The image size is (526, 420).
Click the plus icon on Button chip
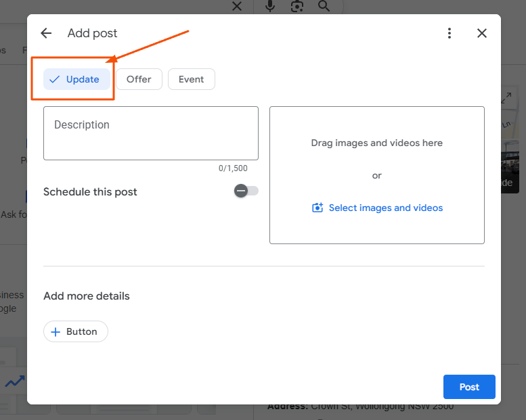point(56,332)
